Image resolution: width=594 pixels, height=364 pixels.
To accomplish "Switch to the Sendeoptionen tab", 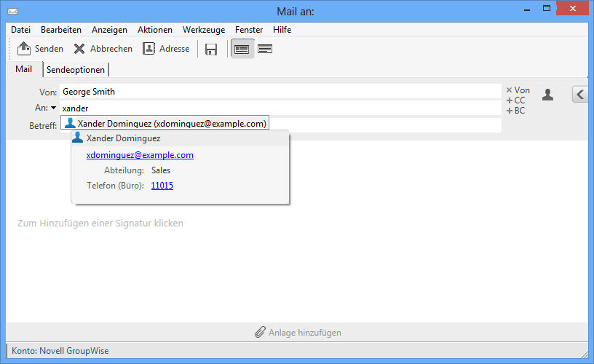I will (x=76, y=70).
